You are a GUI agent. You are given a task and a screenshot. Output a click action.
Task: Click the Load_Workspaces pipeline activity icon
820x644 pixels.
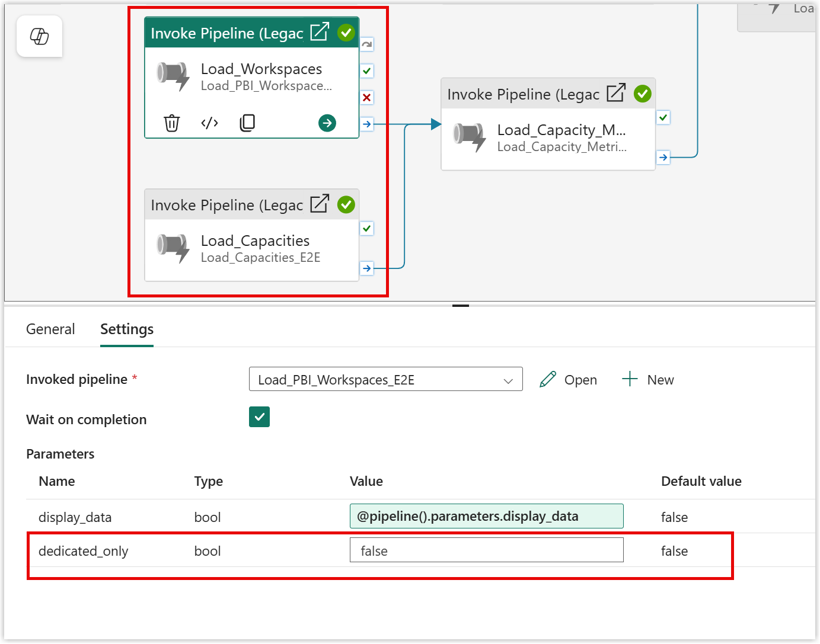click(173, 76)
